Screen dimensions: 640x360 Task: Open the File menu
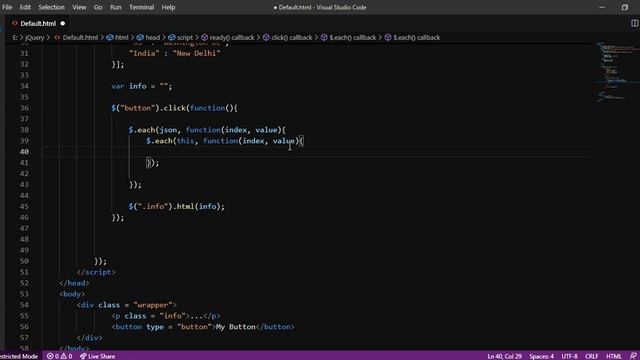click(7, 7)
